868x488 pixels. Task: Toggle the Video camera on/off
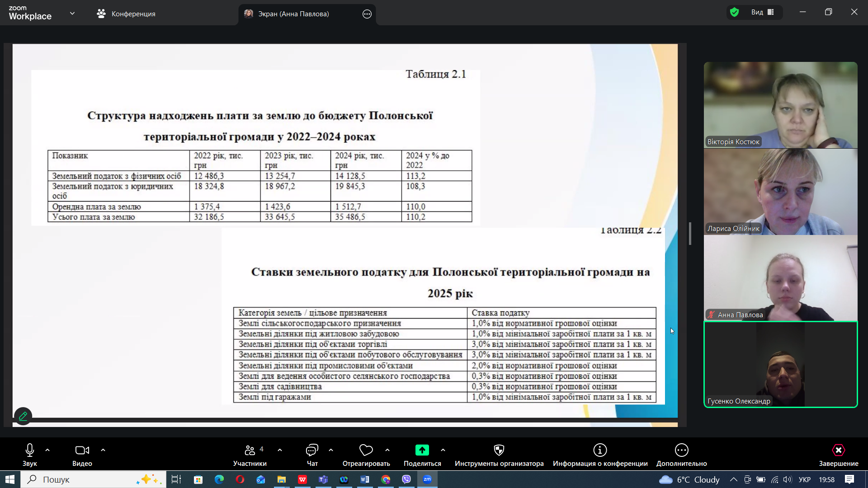[x=82, y=450]
